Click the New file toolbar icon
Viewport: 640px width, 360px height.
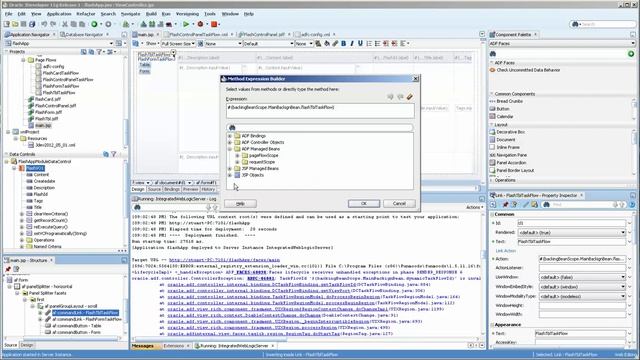tap(7, 24)
